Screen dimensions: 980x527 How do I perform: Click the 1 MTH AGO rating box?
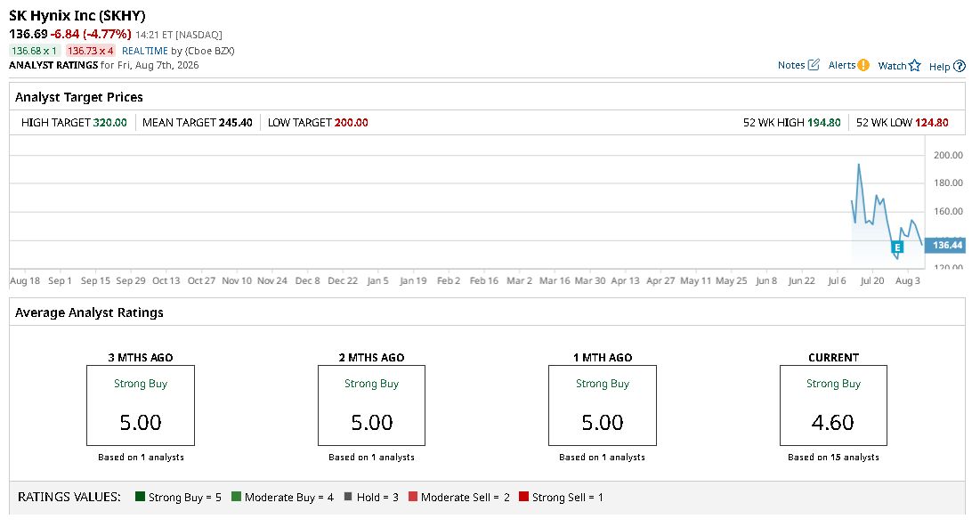click(603, 405)
